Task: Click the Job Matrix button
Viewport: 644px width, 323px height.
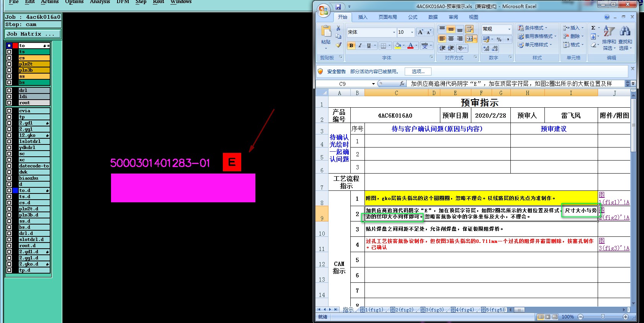Action: pos(33,34)
